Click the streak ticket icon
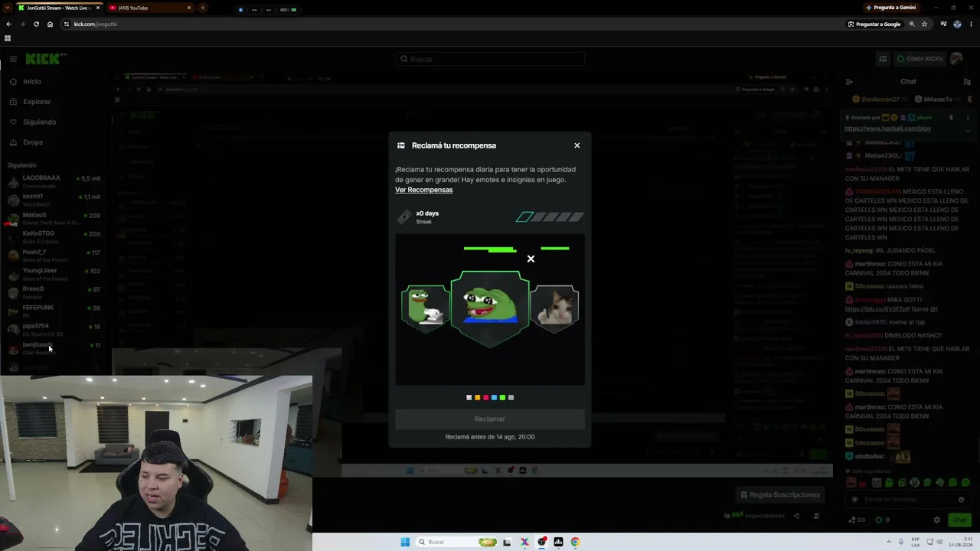This screenshot has width=980, height=551. point(403,217)
